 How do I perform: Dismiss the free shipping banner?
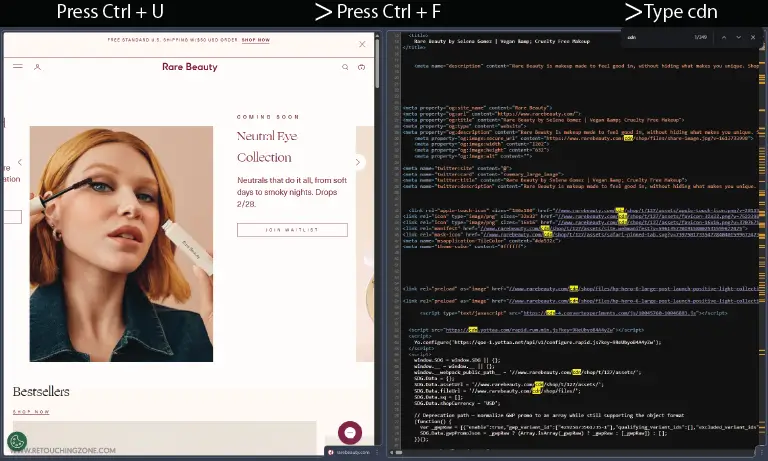click(362, 44)
